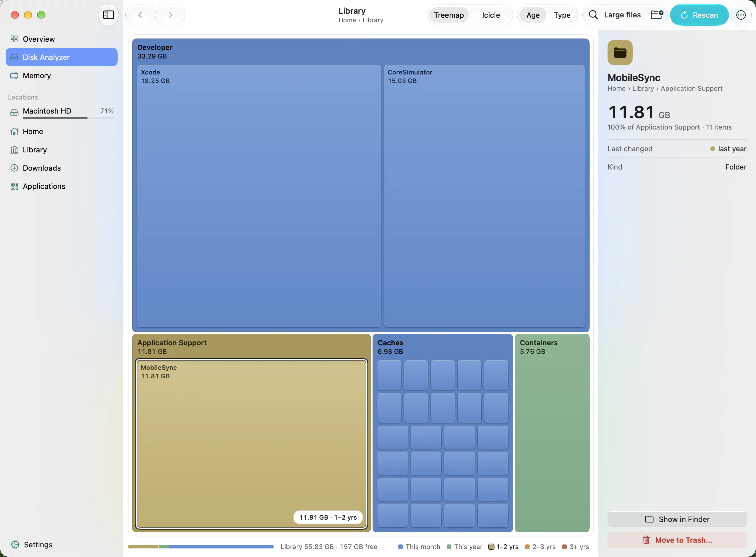The width and height of the screenshot is (756, 557).
Task: Click the Downloads arrow icon
Action: pos(14,168)
